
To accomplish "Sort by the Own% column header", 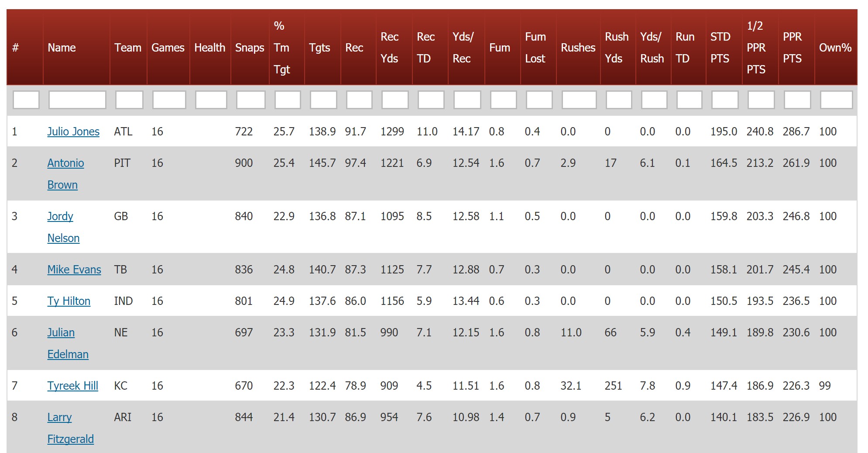I will point(835,48).
